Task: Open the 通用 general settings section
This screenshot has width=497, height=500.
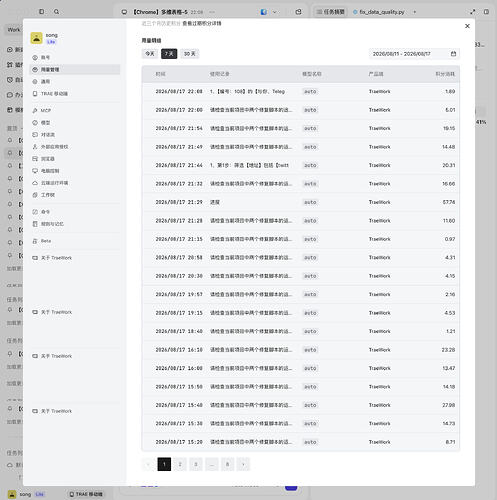Action: point(75,81)
